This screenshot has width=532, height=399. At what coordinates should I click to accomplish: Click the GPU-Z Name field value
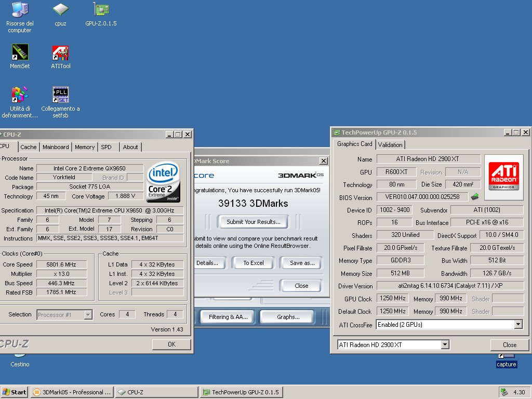[x=429, y=159]
